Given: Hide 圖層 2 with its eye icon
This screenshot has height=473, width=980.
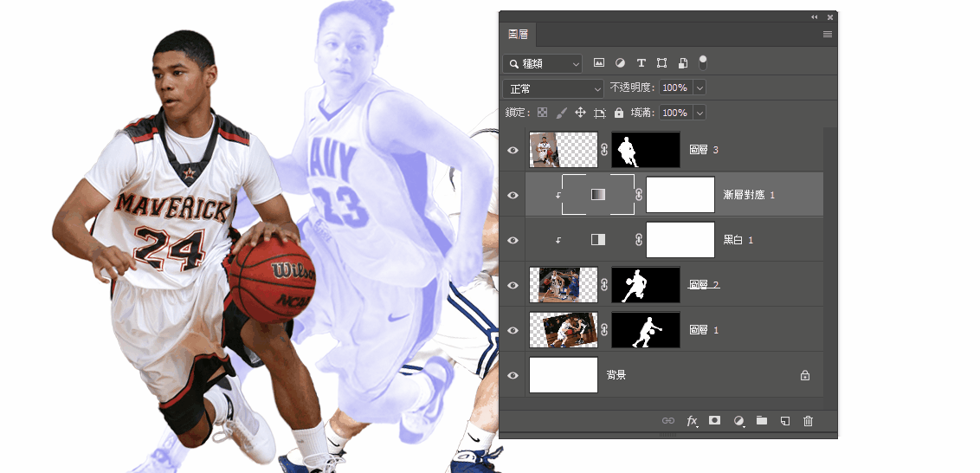Looking at the screenshot, I should (x=513, y=285).
